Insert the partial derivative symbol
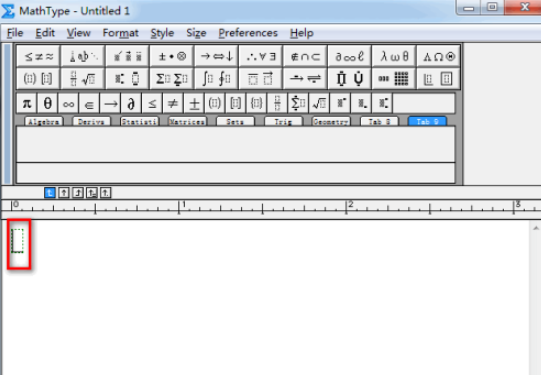This screenshot has height=375, width=541. 131,103
